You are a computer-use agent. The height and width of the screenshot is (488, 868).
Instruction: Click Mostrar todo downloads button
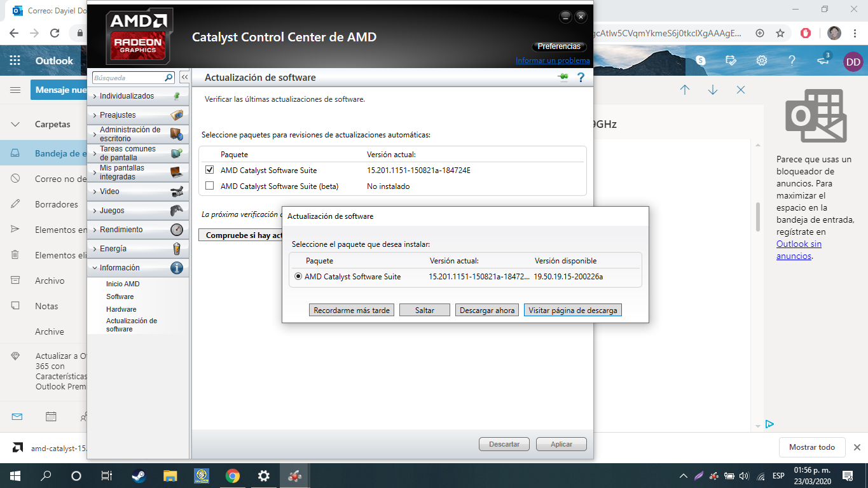point(812,447)
